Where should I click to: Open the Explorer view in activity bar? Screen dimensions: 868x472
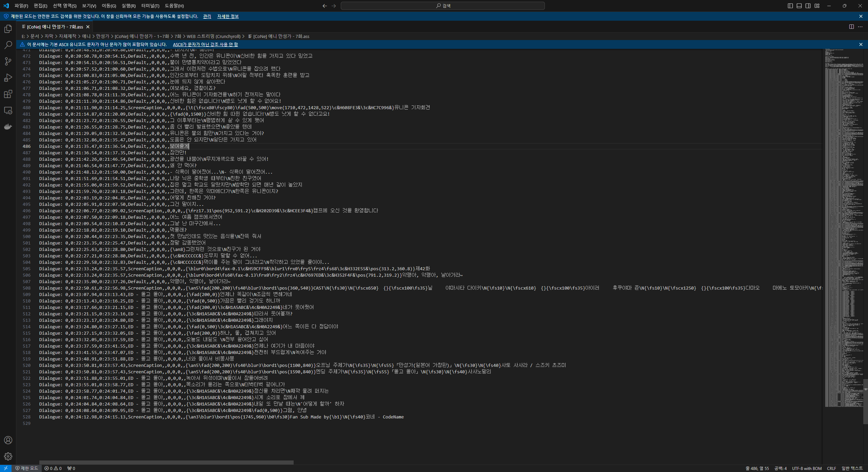pyautogui.click(x=8, y=29)
